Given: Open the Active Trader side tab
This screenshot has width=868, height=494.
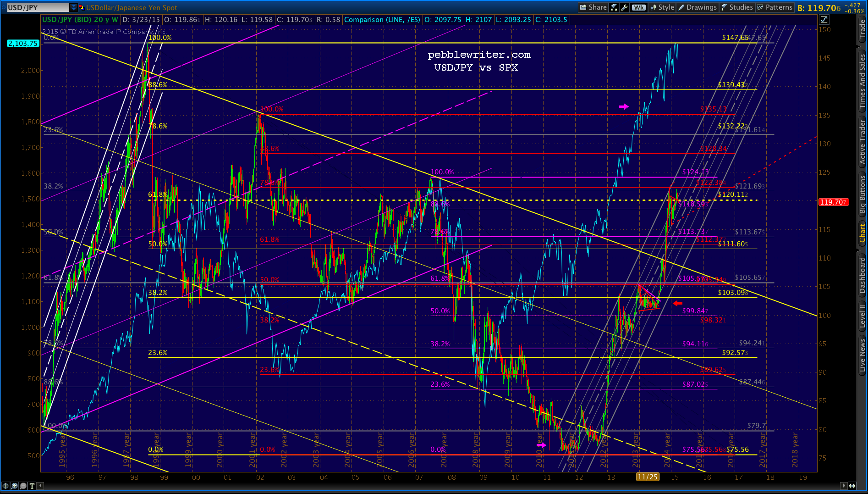Looking at the screenshot, I should pos(863,142).
